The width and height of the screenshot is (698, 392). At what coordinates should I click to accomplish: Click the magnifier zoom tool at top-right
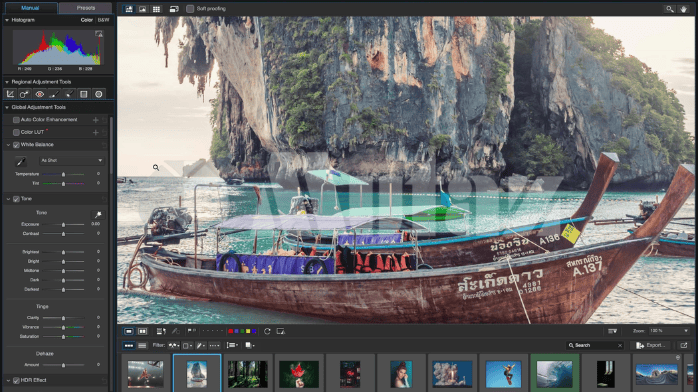pos(670,9)
